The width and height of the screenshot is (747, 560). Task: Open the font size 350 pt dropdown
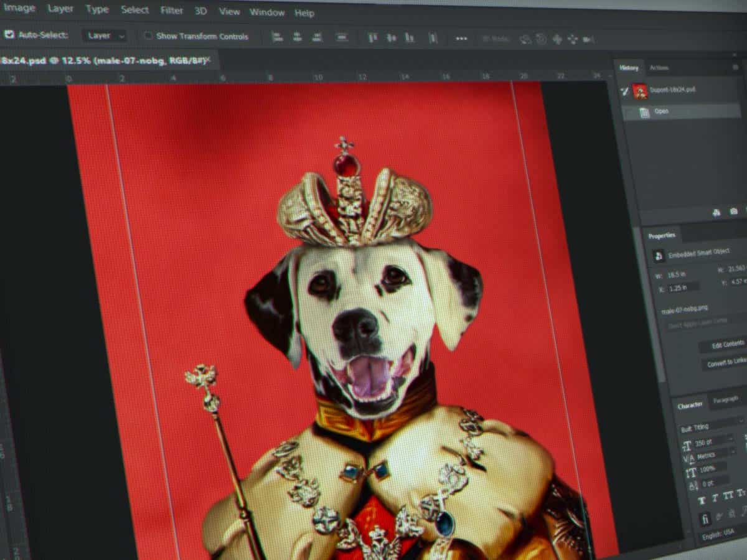(x=713, y=441)
